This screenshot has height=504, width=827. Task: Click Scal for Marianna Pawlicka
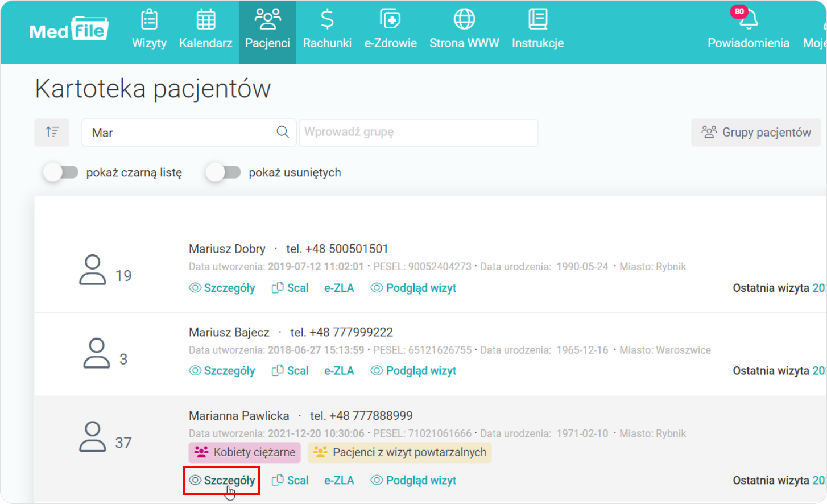pyautogui.click(x=290, y=481)
